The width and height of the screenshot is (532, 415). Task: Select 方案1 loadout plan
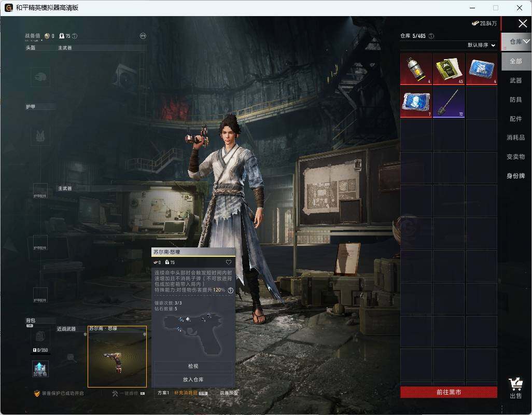point(163,393)
